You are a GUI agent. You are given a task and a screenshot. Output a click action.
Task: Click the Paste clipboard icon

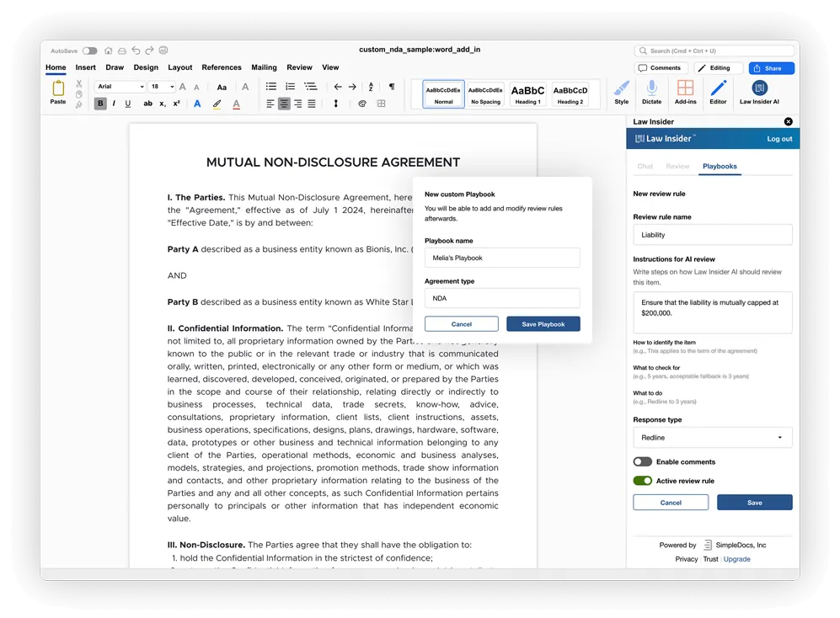pos(58,88)
